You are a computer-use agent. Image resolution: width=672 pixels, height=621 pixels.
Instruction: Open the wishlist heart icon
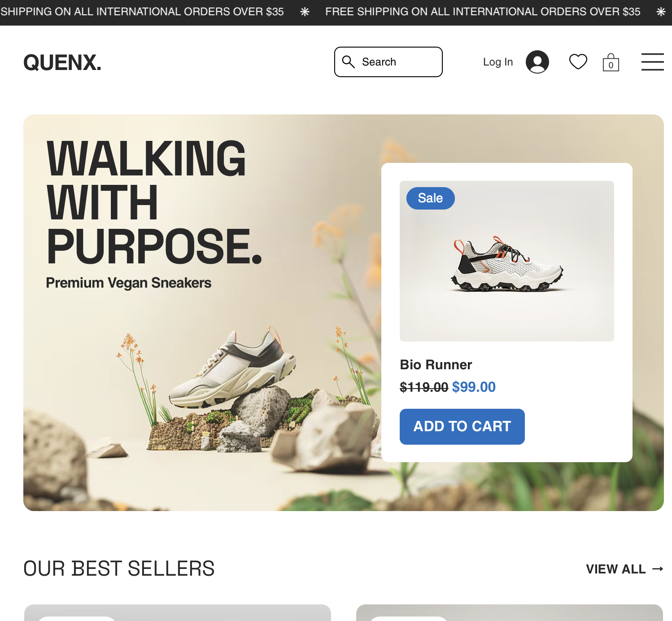point(578,62)
